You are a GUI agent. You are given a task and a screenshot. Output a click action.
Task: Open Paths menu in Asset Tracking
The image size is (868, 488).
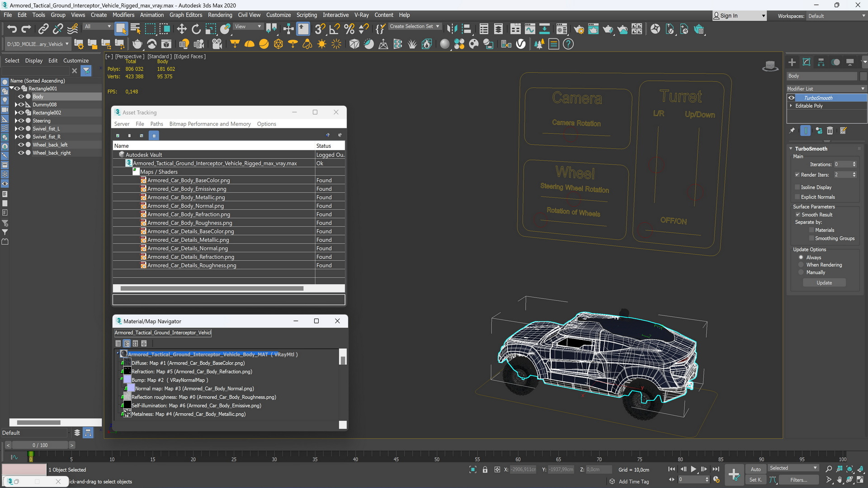[156, 124]
